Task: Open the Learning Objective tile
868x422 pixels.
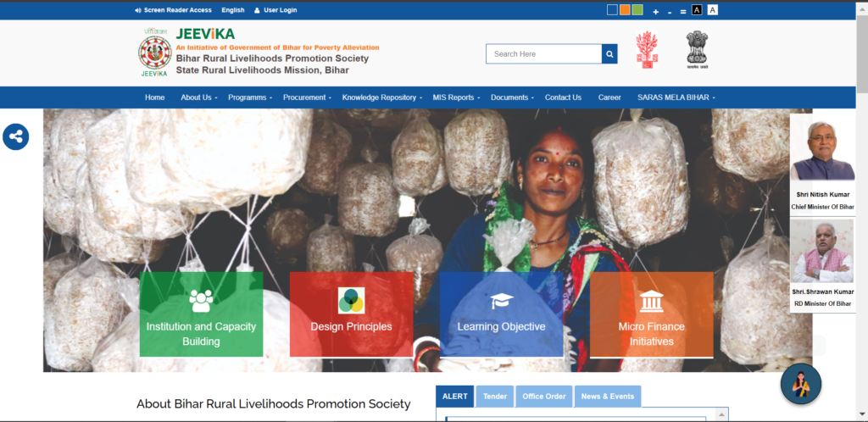Action: tap(501, 314)
